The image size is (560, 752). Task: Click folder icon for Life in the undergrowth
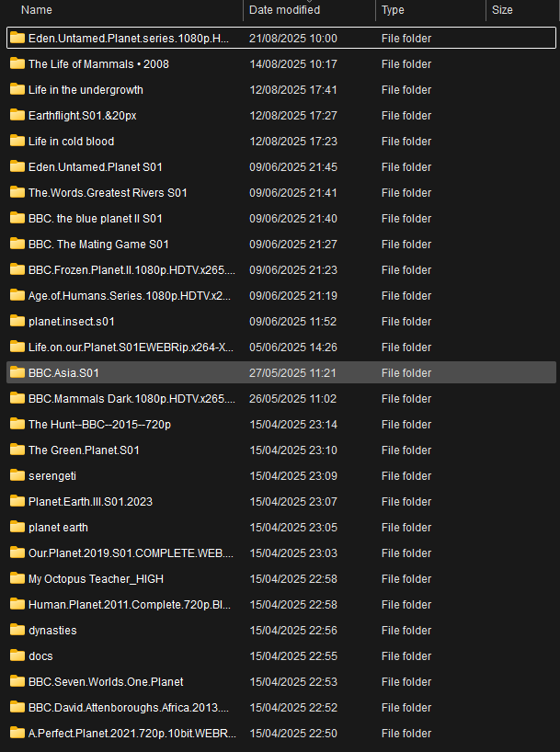click(17, 90)
